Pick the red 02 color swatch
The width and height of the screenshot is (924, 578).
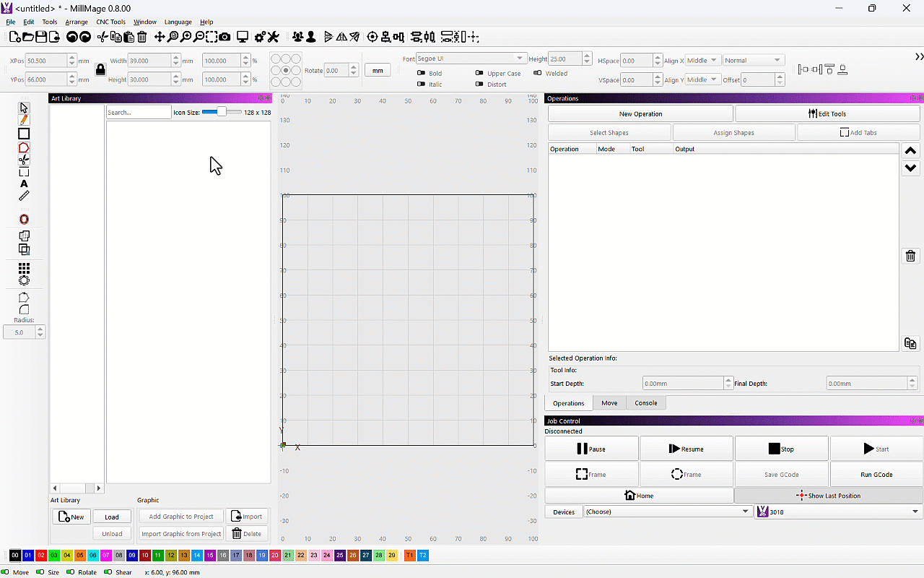tap(41, 555)
